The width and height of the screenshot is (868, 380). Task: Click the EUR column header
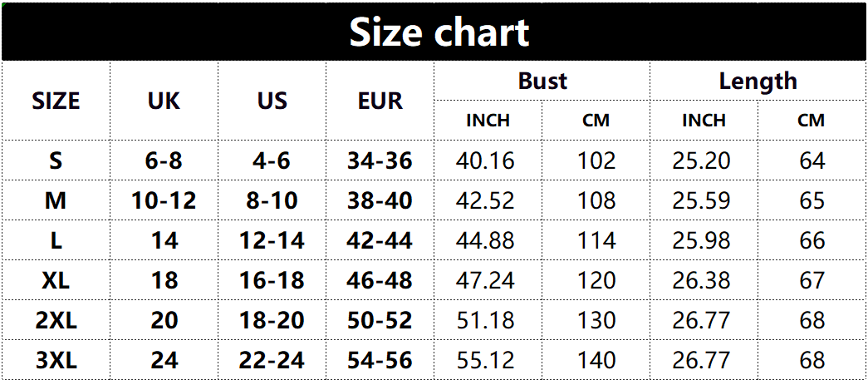pos(380,101)
